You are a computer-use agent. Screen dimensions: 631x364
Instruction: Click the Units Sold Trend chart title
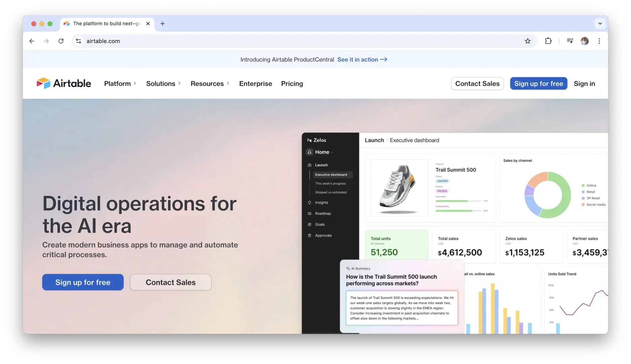(562, 274)
